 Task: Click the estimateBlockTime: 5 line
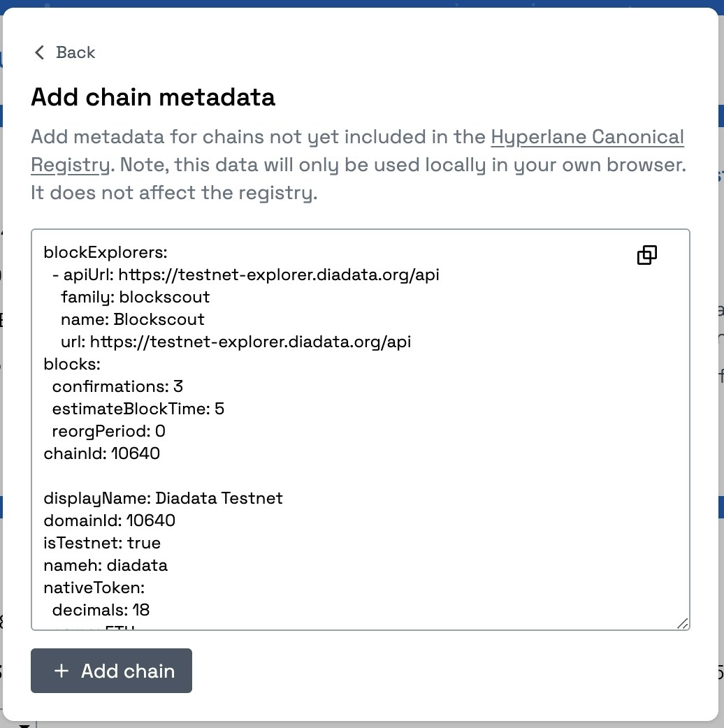point(138,409)
